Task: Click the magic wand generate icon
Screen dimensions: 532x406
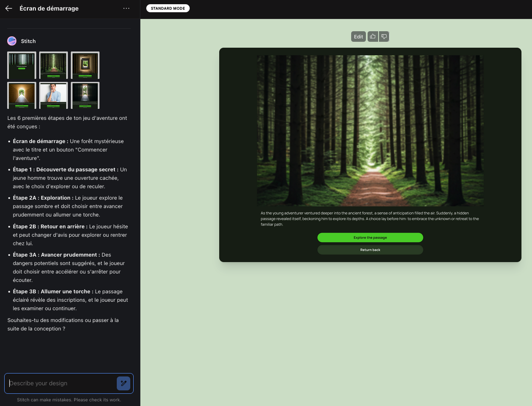Action: pyautogui.click(x=124, y=383)
